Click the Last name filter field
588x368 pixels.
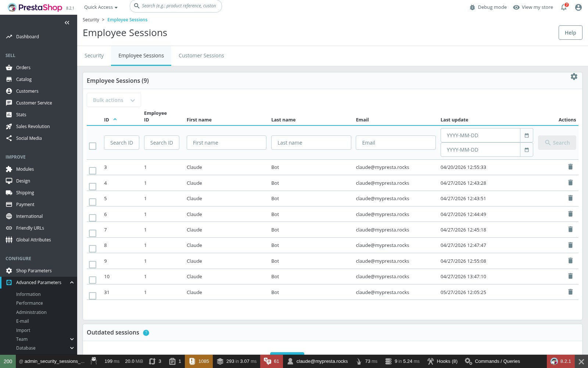click(x=311, y=143)
